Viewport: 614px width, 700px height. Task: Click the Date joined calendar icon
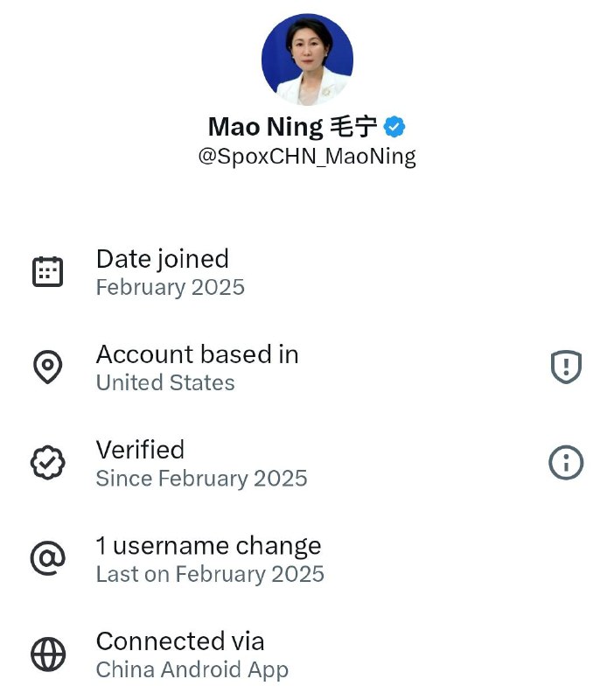48,271
